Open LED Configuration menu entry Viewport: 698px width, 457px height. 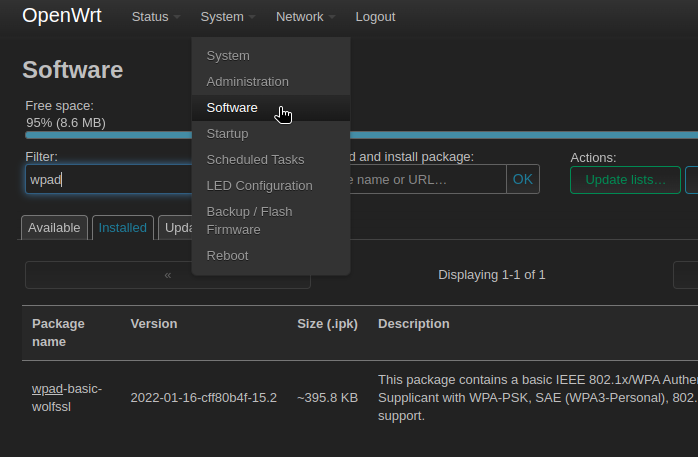click(271, 186)
